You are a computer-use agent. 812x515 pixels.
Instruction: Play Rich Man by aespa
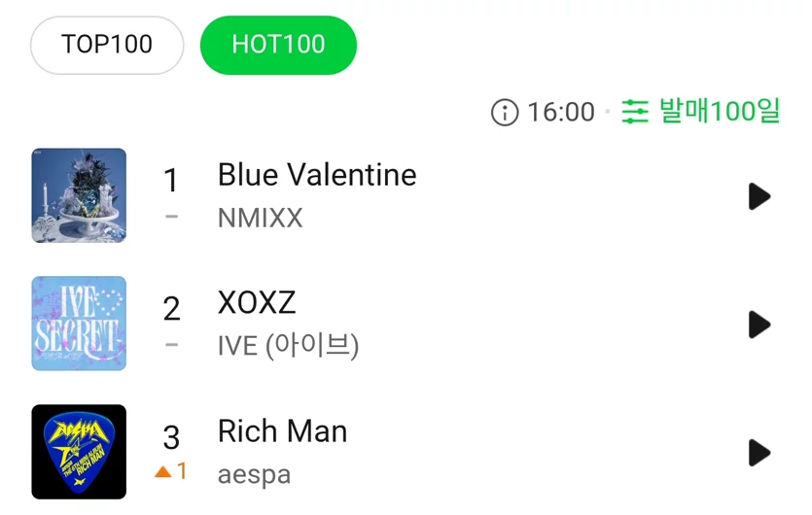[x=759, y=453]
